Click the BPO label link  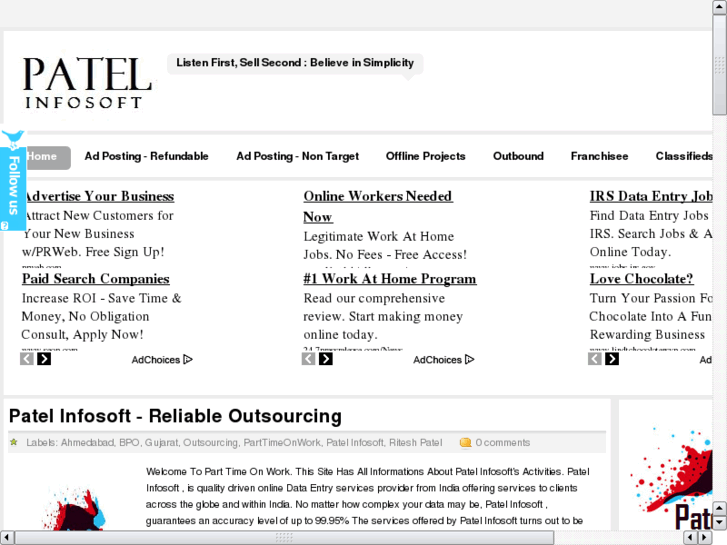point(129,443)
